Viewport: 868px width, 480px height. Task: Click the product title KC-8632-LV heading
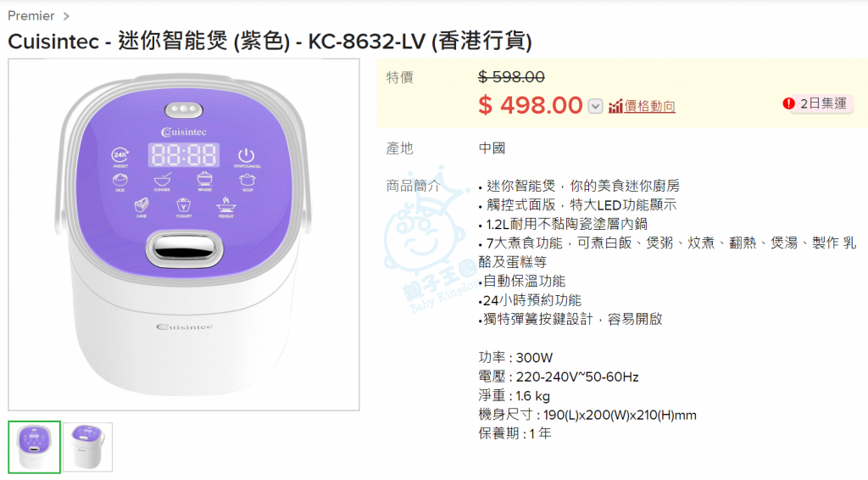[x=270, y=41]
